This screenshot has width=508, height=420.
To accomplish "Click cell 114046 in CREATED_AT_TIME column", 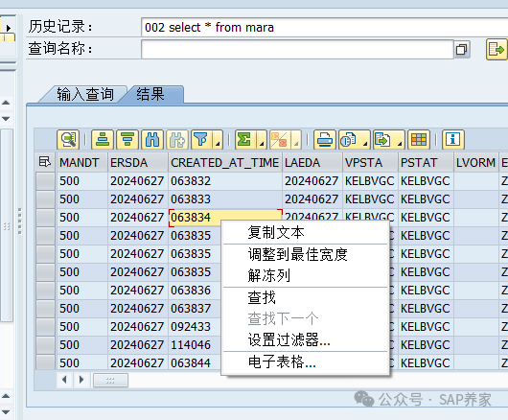I will click(195, 345).
